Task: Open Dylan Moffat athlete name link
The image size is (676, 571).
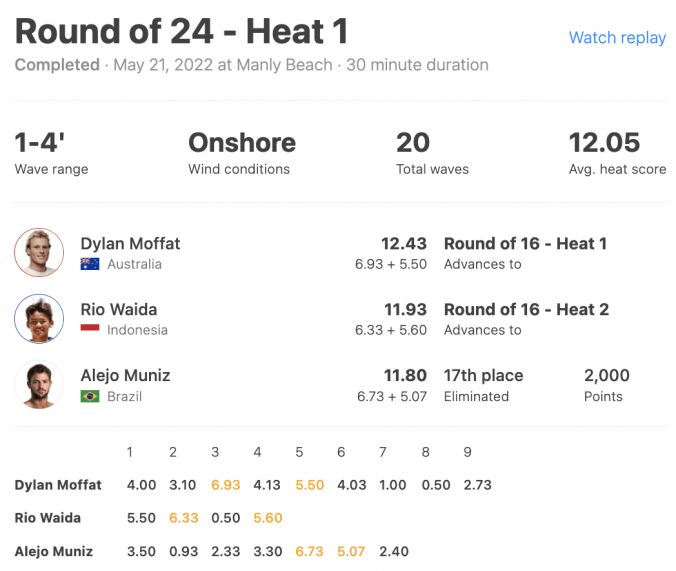Action: pos(130,244)
